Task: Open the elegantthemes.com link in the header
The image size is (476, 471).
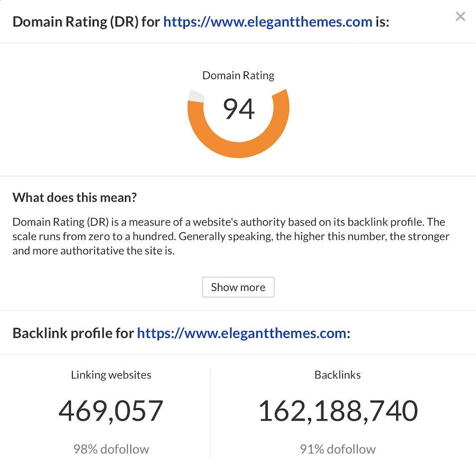Action: pos(267,21)
